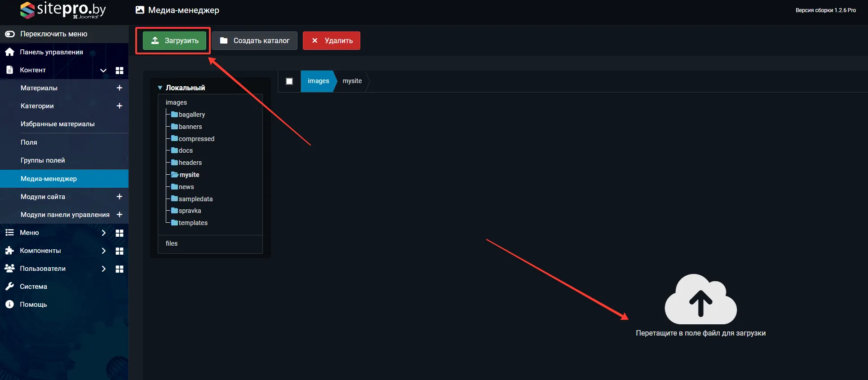Click the red Удалить button
Viewport: 868px width, 380px height.
point(331,41)
